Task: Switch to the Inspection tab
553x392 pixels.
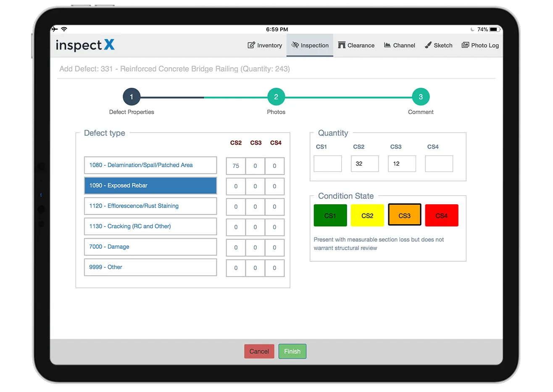Action: (x=310, y=45)
